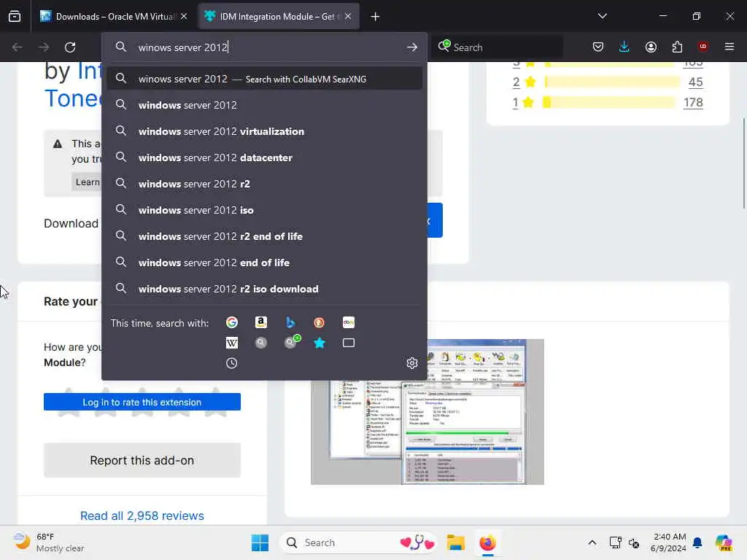Search this time with DuckDuckGo icon
Image resolution: width=747 pixels, height=560 pixels.
pyautogui.click(x=320, y=322)
